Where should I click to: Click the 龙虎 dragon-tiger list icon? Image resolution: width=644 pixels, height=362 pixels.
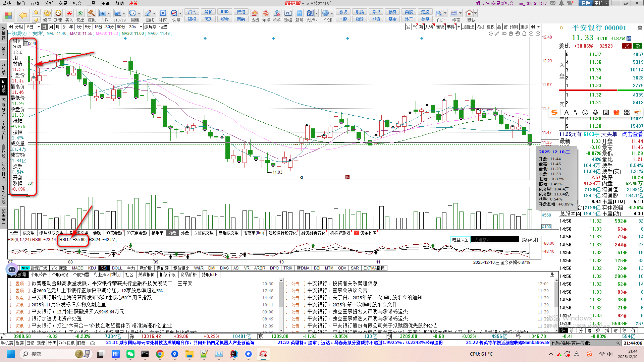[x=266, y=13]
